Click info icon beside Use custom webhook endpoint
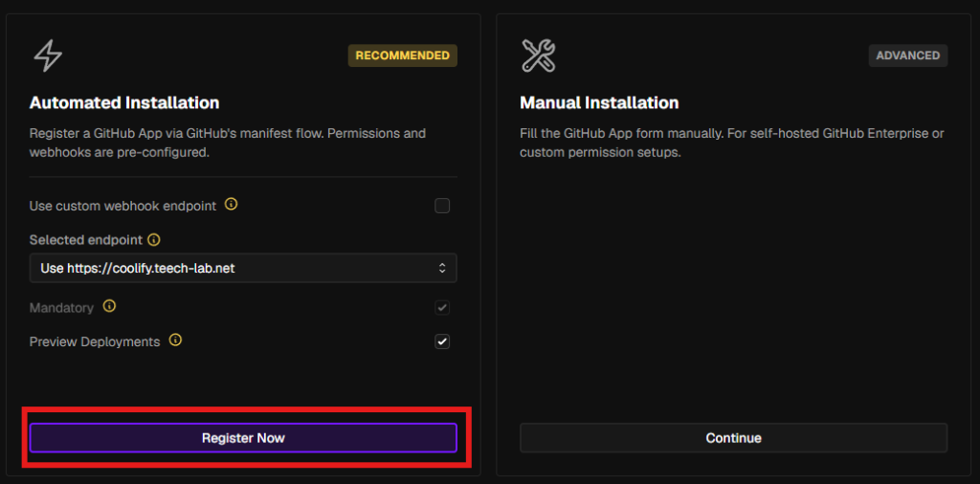 [231, 204]
